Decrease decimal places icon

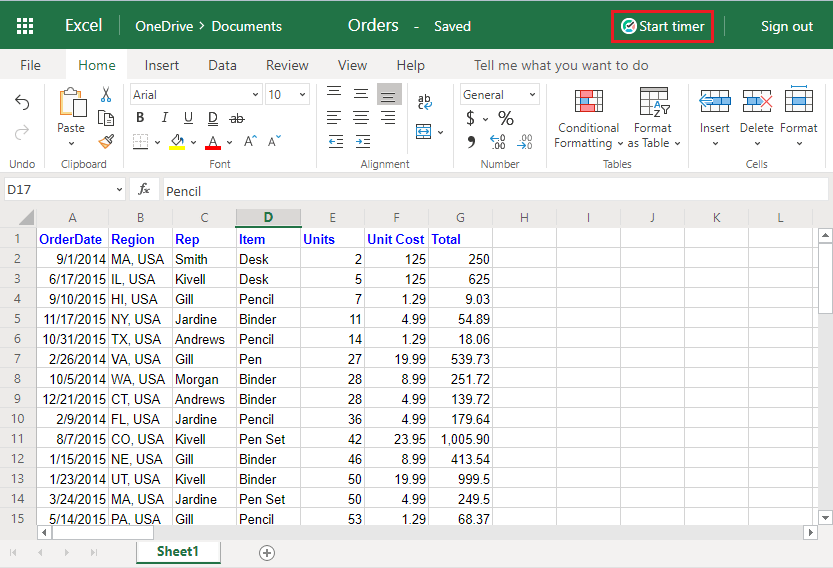[x=525, y=141]
